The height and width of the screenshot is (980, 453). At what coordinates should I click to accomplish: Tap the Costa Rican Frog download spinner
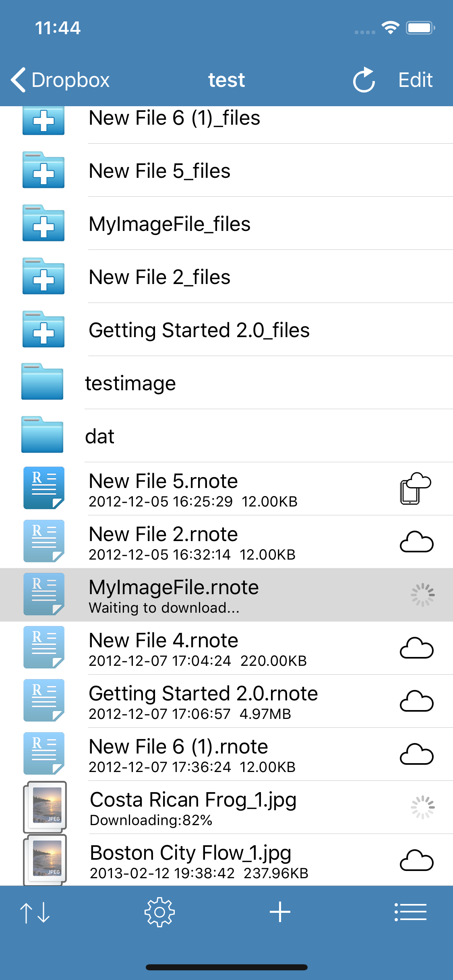coord(422,807)
